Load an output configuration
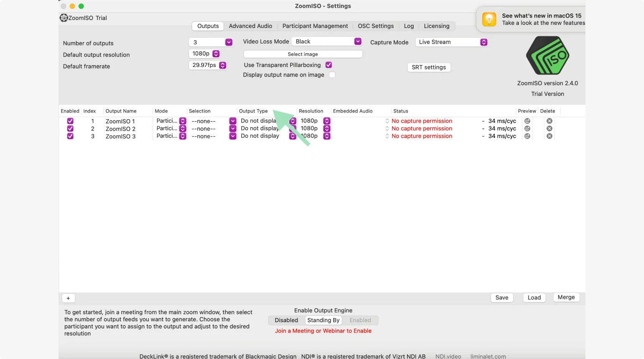The width and height of the screenshot is (644, 359). [x=534, y=297]
